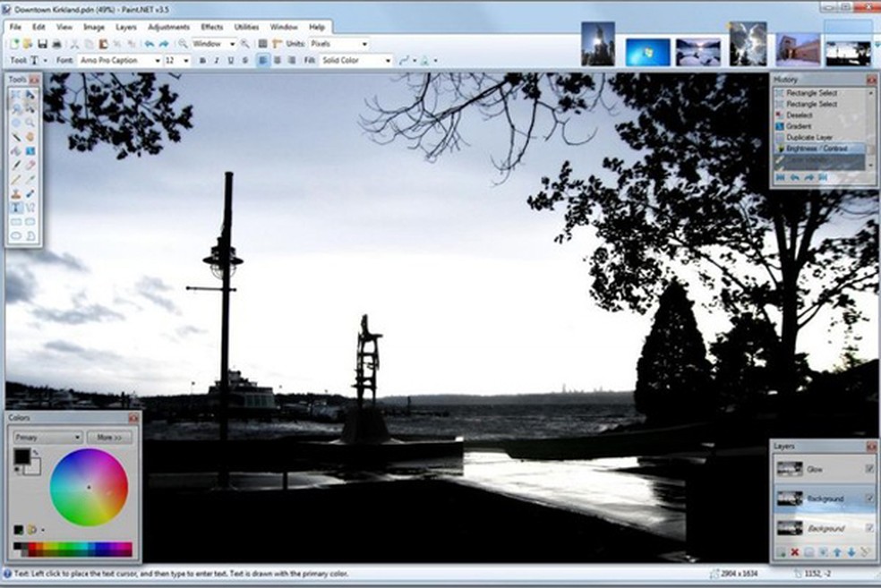Select the Pan hand tool
This screenshot has width=881, height=588.
click(30, 137)
